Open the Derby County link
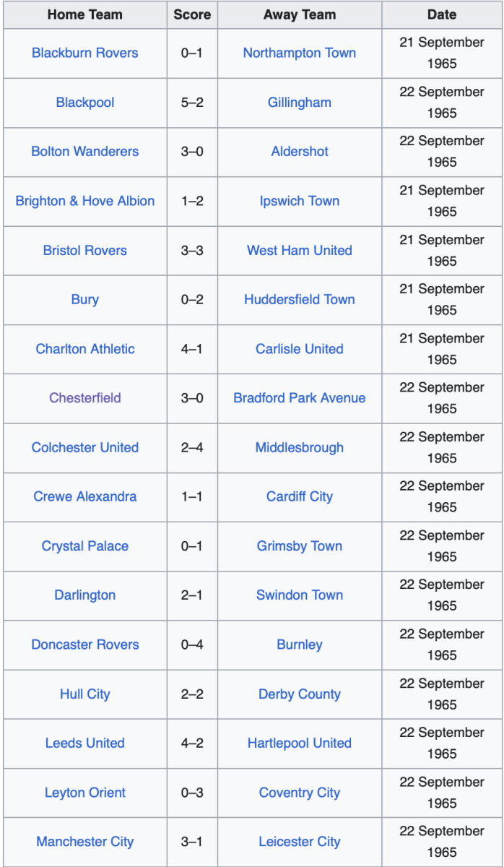This screenshot has width=504, height=867. click(299, 694)
